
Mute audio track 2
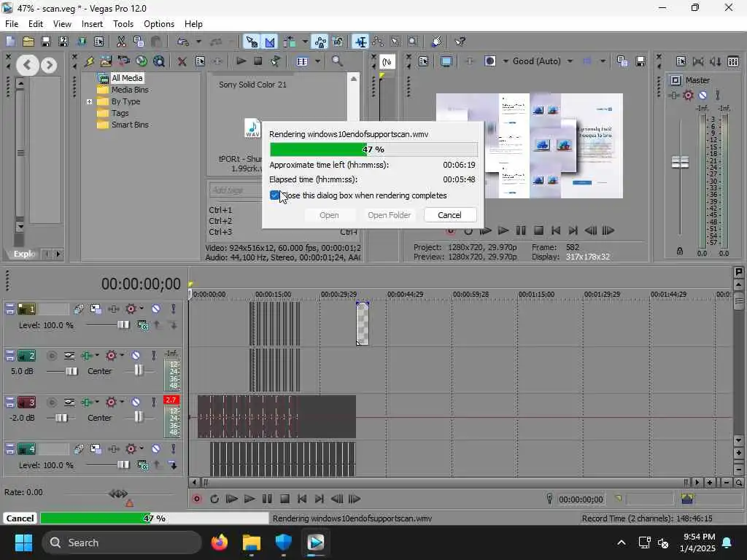point(136,355)
